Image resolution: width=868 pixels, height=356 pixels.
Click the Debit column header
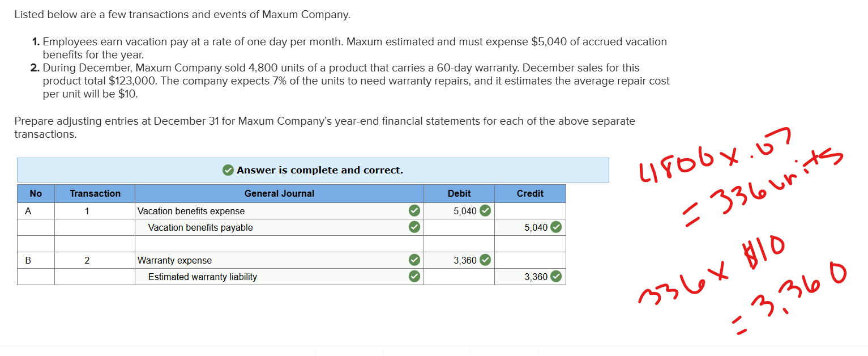point(459,193)
